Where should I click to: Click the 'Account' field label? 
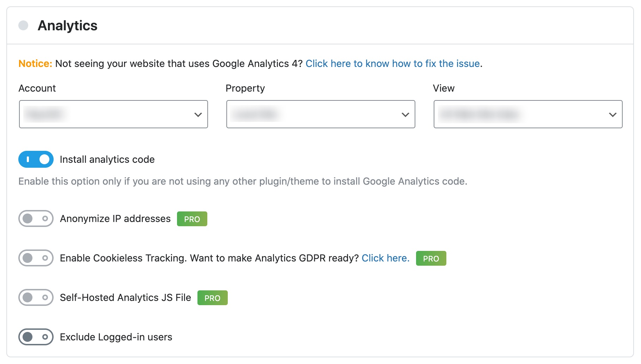tap(37, 88)
